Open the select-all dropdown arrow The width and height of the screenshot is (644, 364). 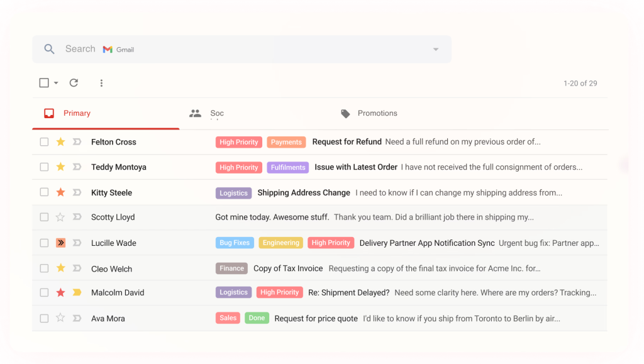coord(56,84)
